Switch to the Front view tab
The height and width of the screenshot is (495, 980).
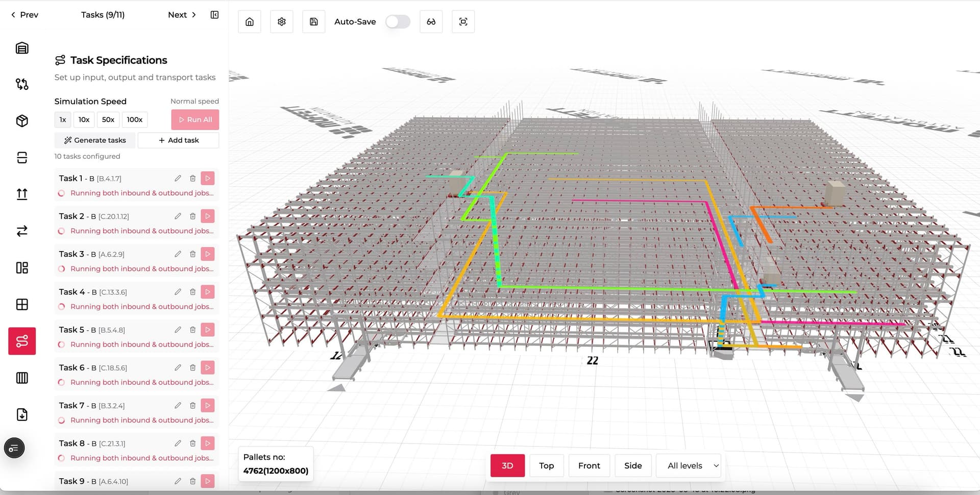[x=589, y=465]
